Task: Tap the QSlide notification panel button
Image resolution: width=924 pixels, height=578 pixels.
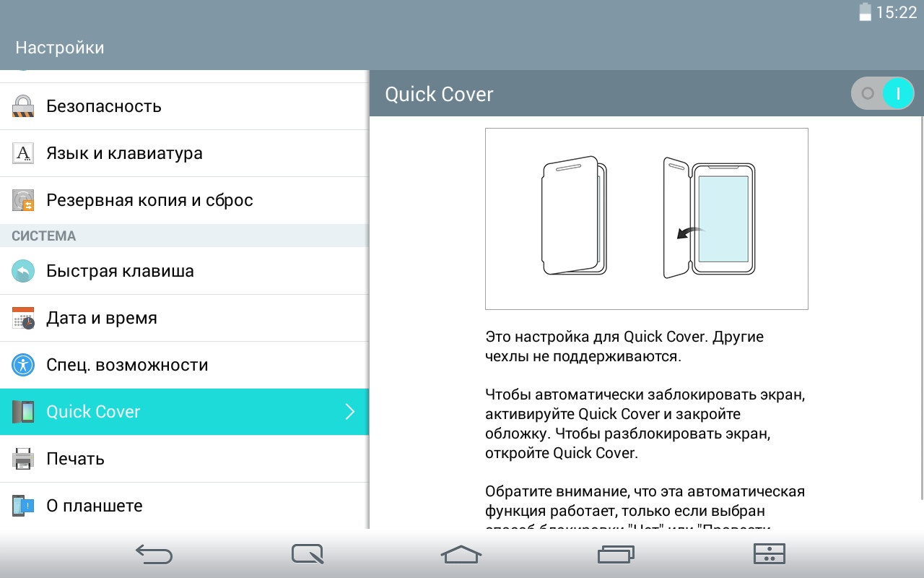Action: point(769,554)
